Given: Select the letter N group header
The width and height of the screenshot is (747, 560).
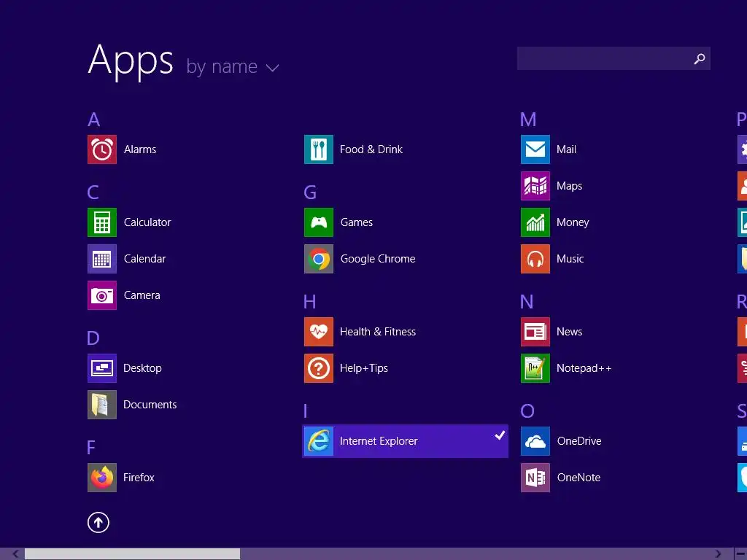Looking at the screenshot, I should [527, 302].
